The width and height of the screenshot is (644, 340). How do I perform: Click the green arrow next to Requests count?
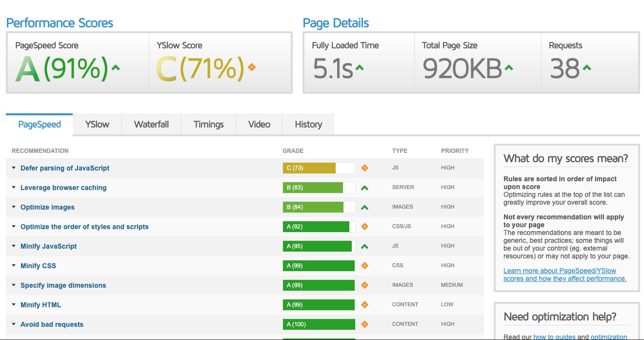coord(586,68)
